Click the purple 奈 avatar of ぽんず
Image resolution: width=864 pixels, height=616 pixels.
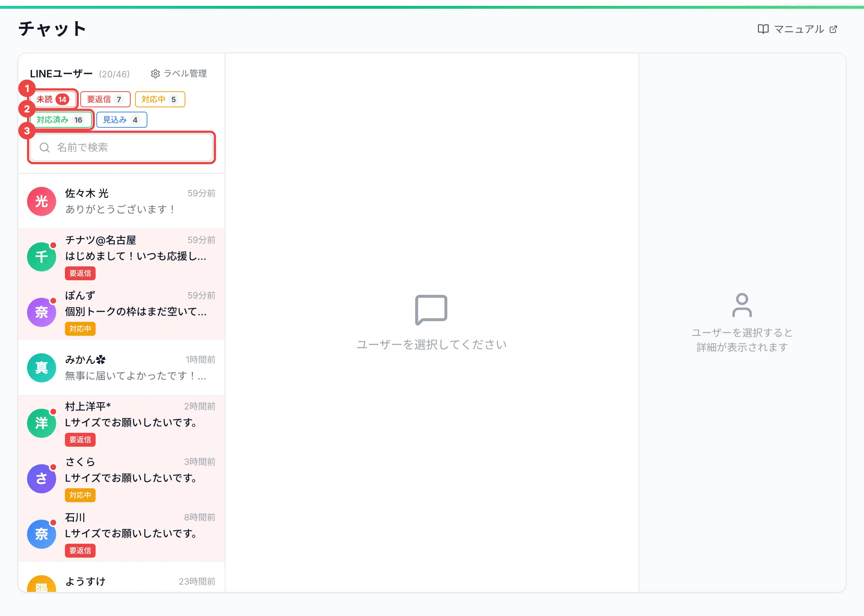[x=41, y=312]
